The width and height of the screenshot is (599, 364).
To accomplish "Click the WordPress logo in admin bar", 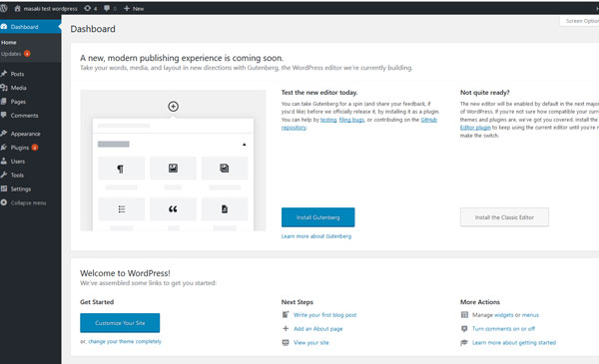I will (3, 8).
